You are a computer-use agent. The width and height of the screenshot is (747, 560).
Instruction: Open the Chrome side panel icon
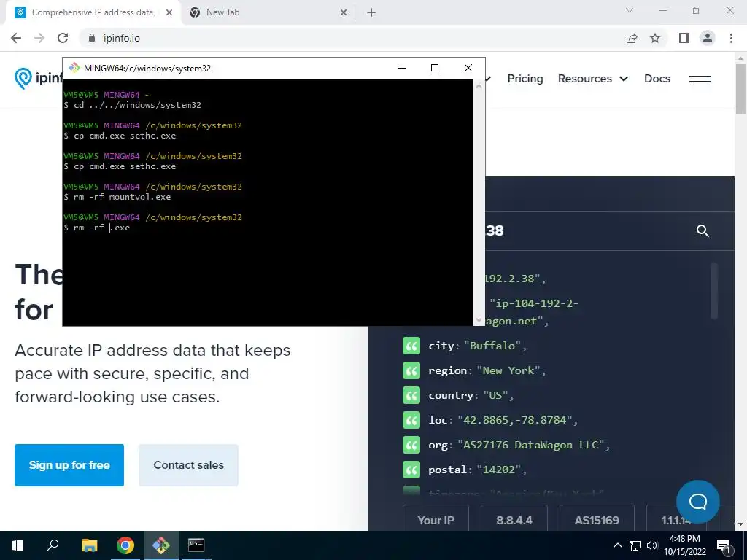point(684,38)
